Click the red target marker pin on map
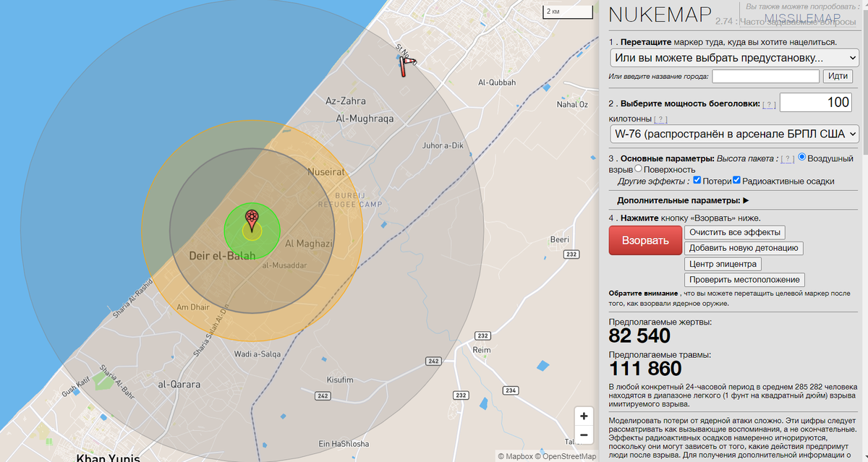 (252, 220)
